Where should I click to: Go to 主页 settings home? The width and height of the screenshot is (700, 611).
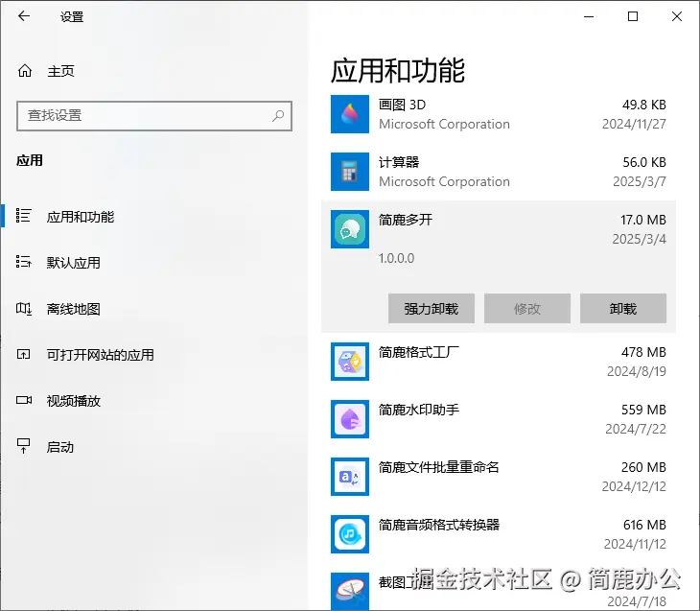coord(61,71)
